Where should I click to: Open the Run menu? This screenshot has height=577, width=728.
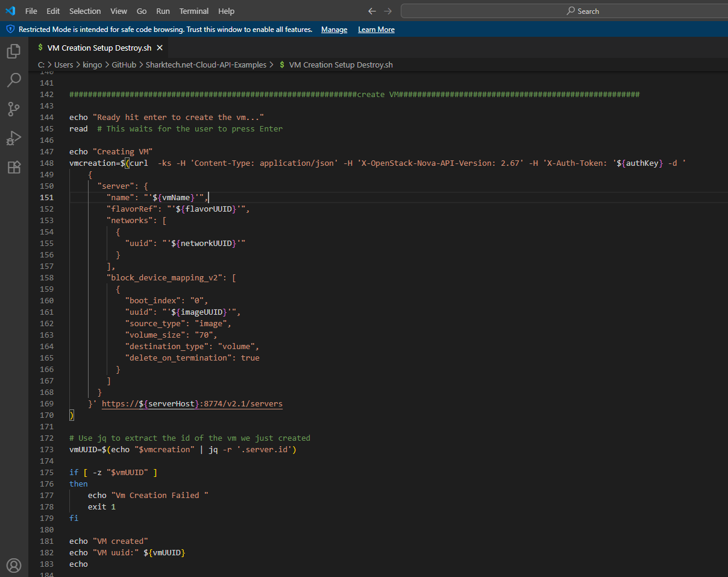163,11
